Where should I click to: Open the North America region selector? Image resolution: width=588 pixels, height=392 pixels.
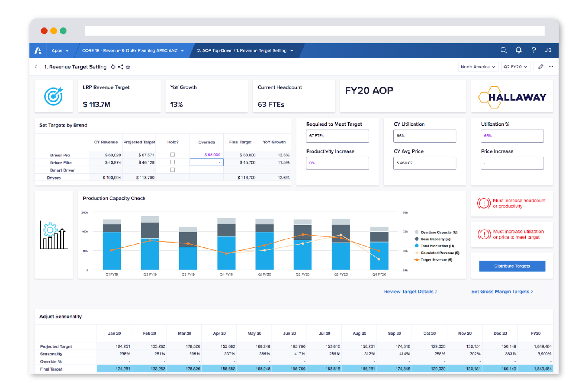tap(478, 67)
